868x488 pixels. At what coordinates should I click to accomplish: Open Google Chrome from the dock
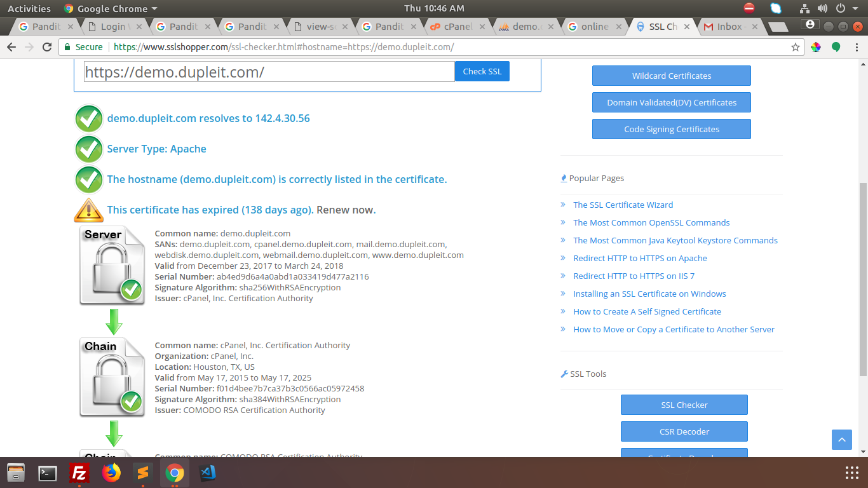(175, 473)
